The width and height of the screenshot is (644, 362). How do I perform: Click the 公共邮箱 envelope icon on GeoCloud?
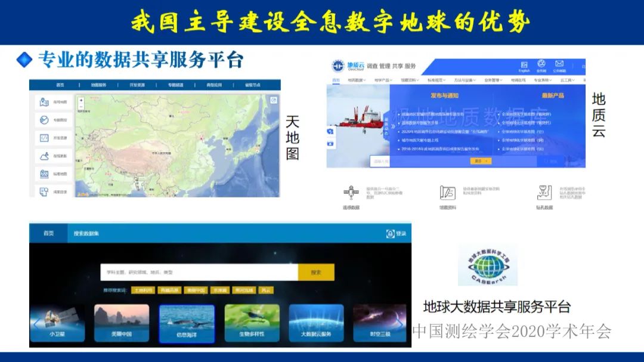(x=558, y=64)
